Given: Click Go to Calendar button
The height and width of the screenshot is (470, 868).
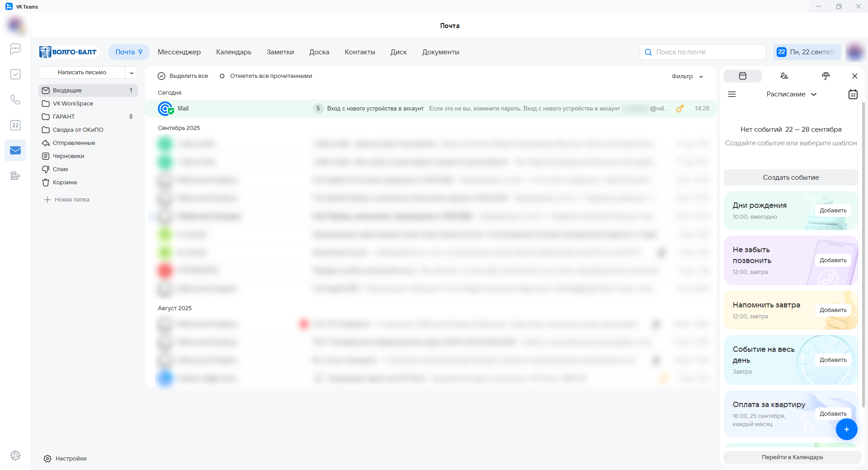Looking at the screenshot, I should pyautogui.click(x=792, y=457).
